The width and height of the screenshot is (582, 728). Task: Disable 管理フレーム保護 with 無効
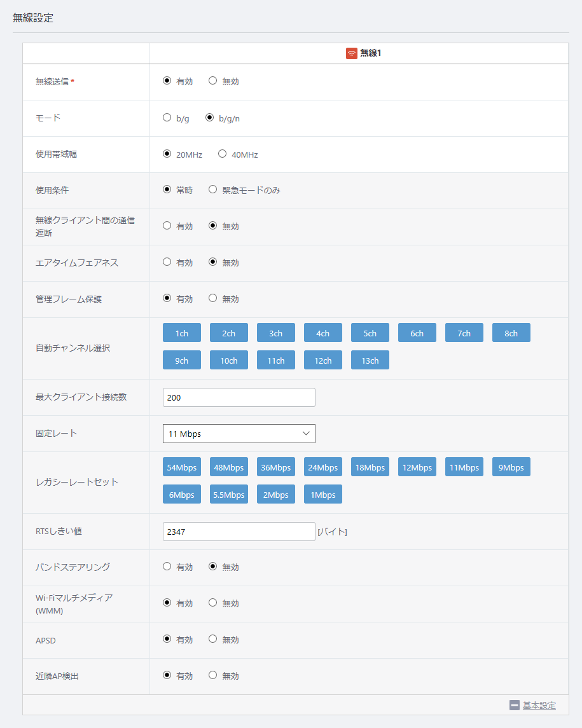click(x=212, y=298)
